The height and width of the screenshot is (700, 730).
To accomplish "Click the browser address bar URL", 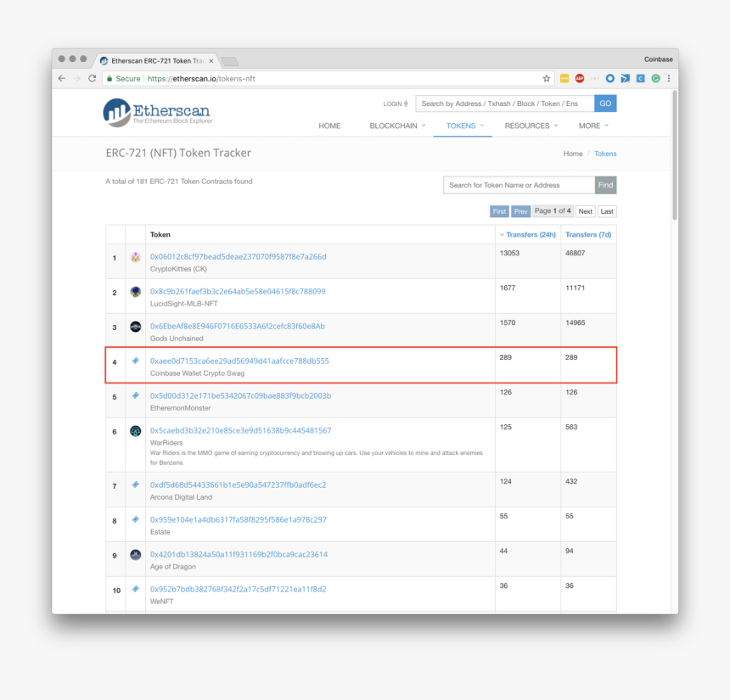I will pos(201,79).
